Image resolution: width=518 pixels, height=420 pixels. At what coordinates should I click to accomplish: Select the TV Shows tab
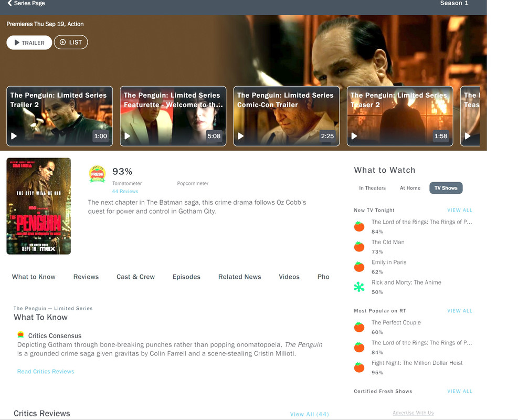pos(446,188)
